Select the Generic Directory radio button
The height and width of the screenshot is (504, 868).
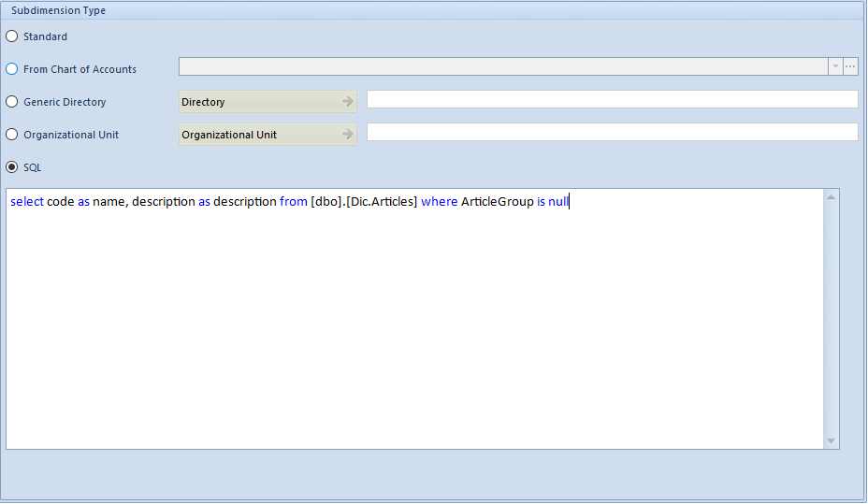pyautogui.click(x=11, y=102)
